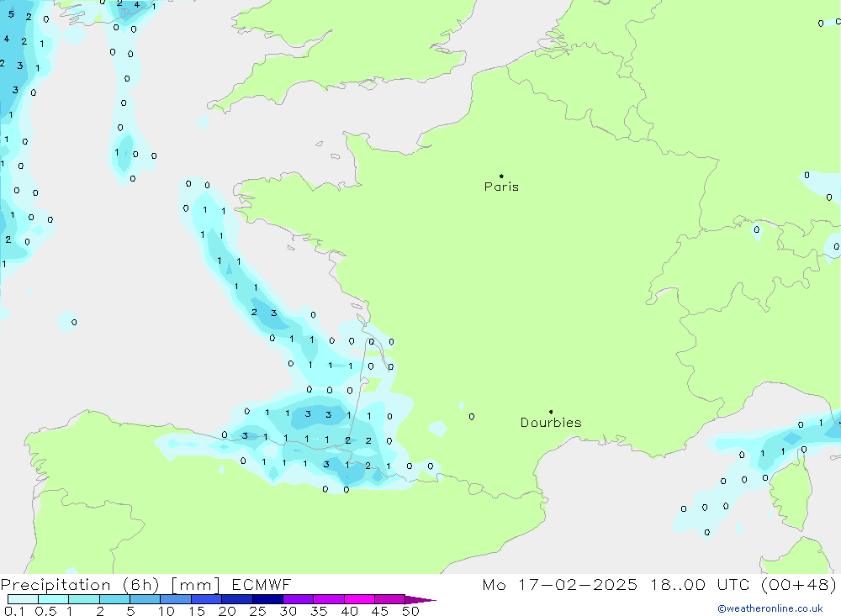
Task: Select the 30–35 mm purple legend swatch
Action: 299,599
